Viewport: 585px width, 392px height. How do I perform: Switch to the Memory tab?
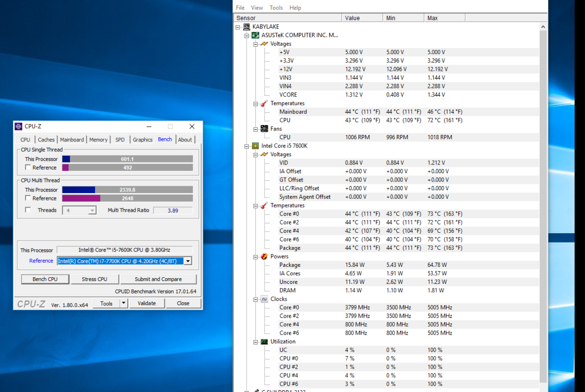(98, 140)
